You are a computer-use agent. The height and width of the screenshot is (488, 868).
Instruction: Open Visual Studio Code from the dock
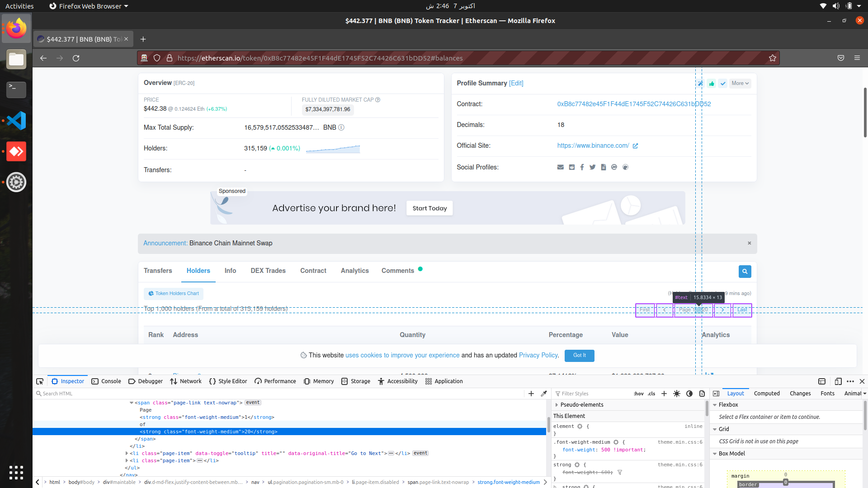(16, 121)
